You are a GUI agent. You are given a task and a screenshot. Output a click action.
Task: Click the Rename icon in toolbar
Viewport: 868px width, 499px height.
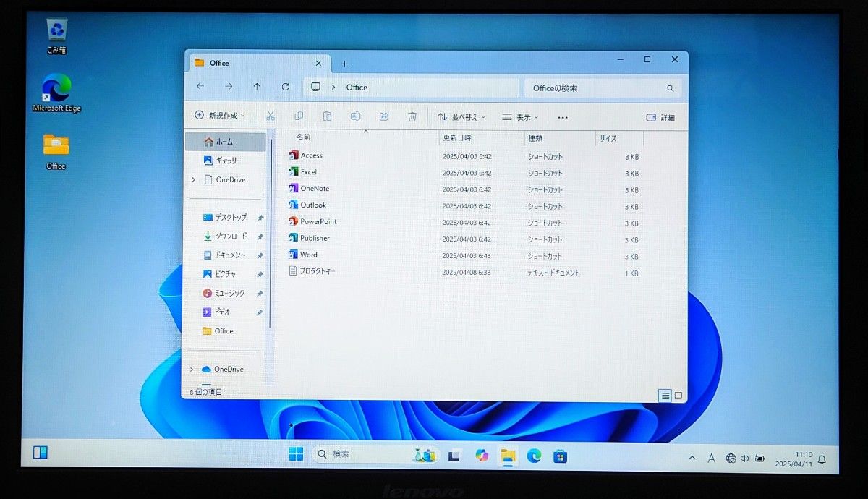tap(355, 116)
